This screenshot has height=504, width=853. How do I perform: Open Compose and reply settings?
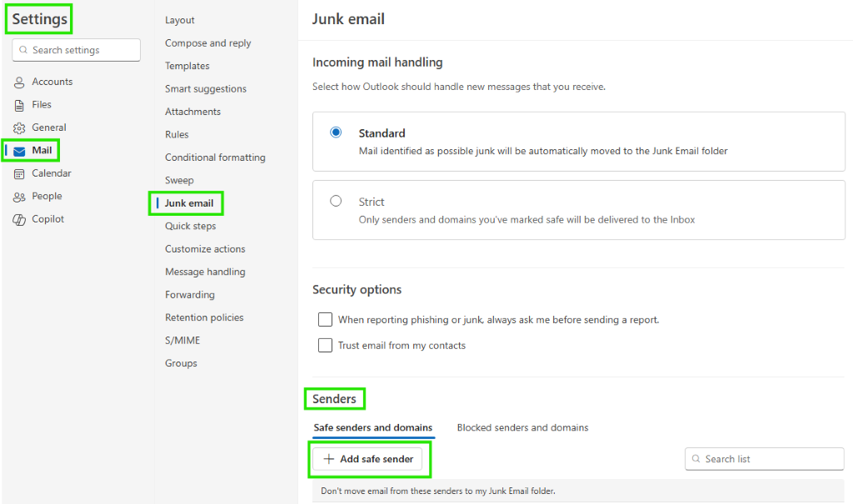207,43
